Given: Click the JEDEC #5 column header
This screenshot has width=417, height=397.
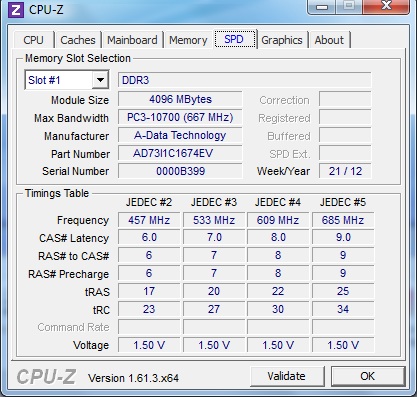Looking at the screenshot, I should pyautogui.click(x=343, y=202).
